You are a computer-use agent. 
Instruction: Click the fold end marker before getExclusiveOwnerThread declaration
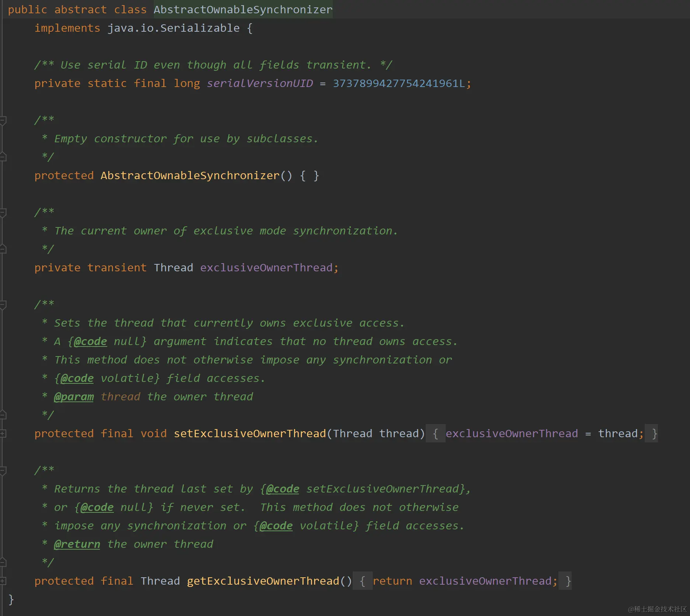[x=3, y=563]
